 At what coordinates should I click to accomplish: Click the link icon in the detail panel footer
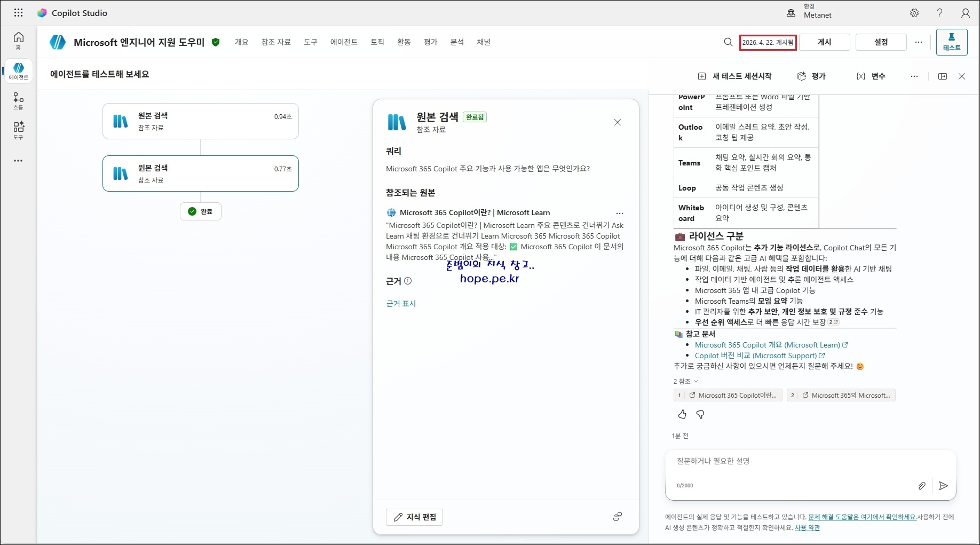(618, 517)
